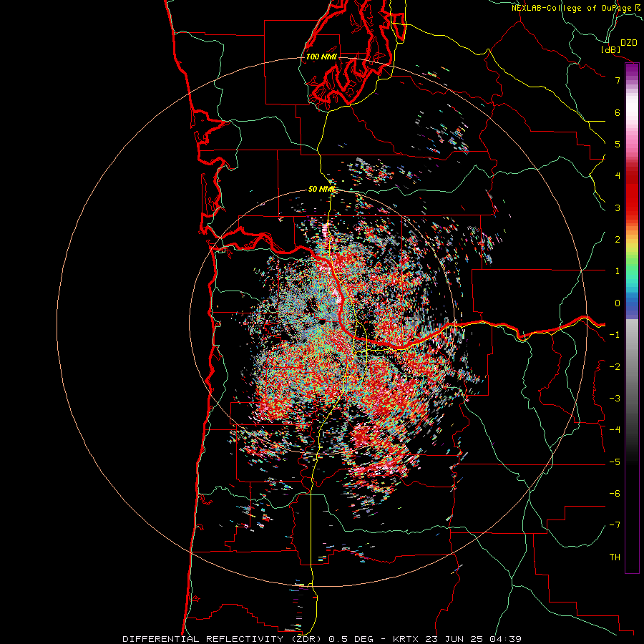Screen dimensions: 644x644
Task: Click the "-1" value on the color scale
Action: 615,335
